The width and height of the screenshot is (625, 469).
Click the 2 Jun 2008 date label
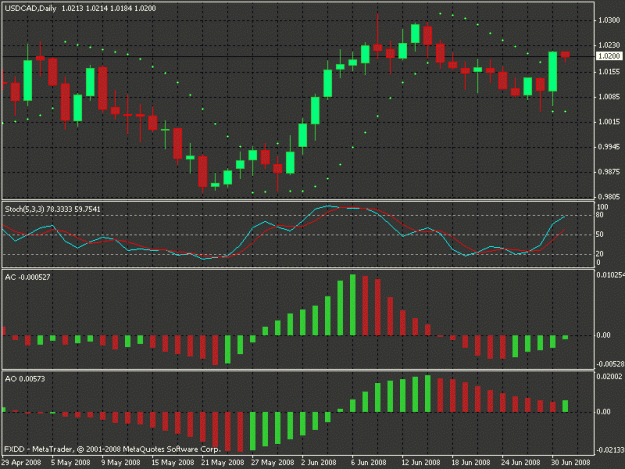318,463
